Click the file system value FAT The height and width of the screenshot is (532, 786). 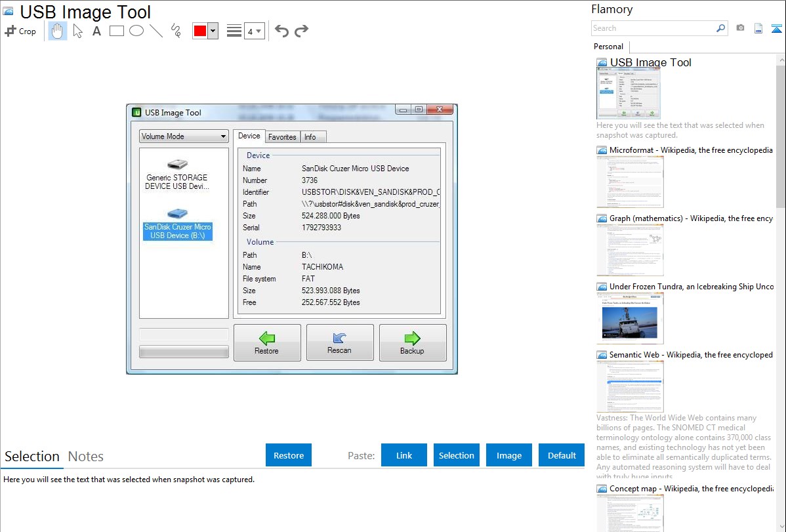308,279
